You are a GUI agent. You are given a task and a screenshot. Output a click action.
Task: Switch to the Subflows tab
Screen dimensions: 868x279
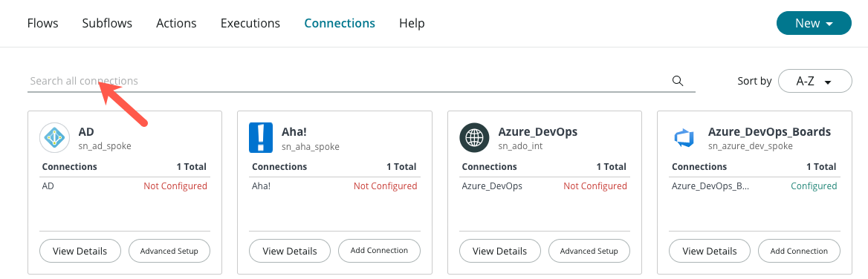(108, 23)
